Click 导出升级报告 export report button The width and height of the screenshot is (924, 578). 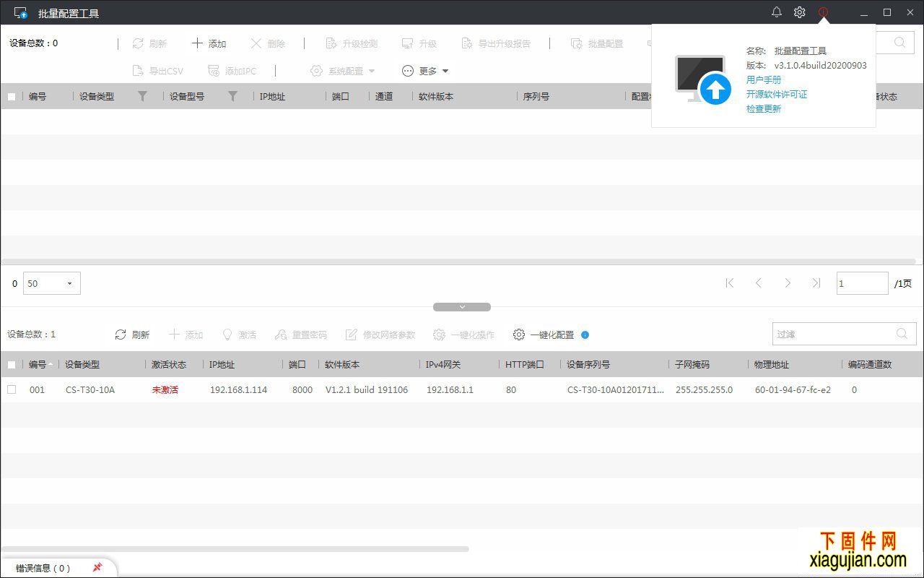tap(496, 43)
